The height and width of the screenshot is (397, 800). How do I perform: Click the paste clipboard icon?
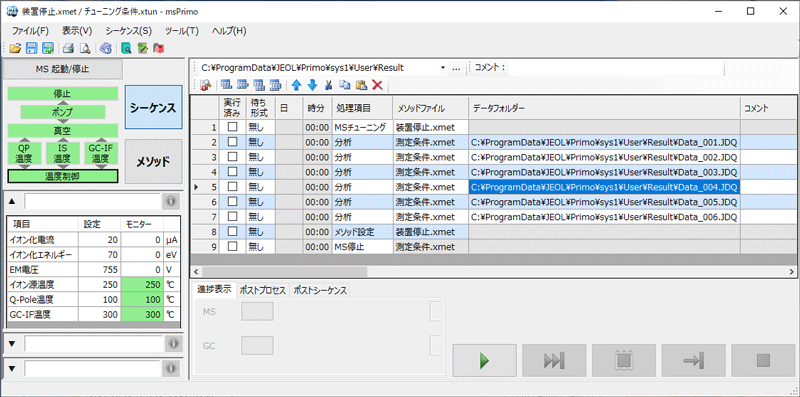pyautogui.click(x=362, y=85)
